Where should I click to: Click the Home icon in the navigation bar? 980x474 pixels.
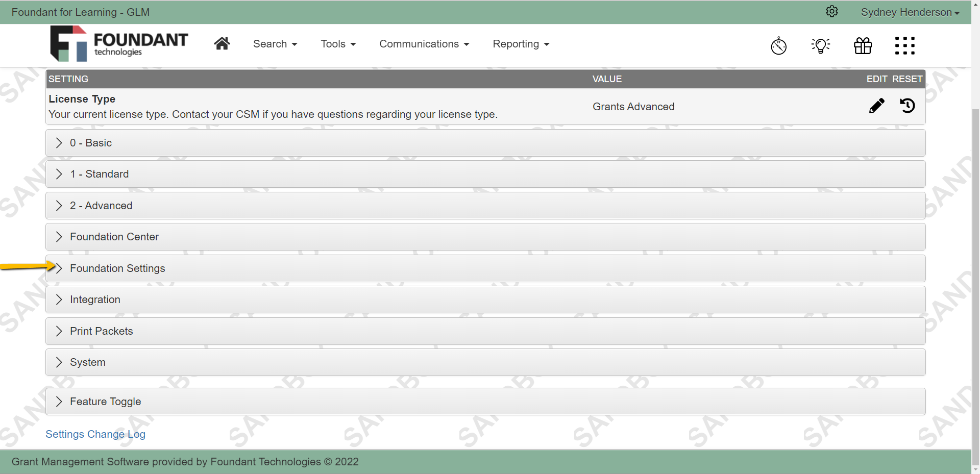pyautogui.click(x=222, y=43)
